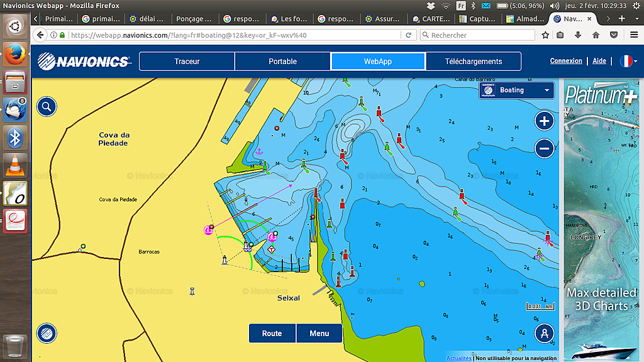The height and width of the screenshot is (362, 644).
Task: Open the Connexion link
Action: click(566, 61)
